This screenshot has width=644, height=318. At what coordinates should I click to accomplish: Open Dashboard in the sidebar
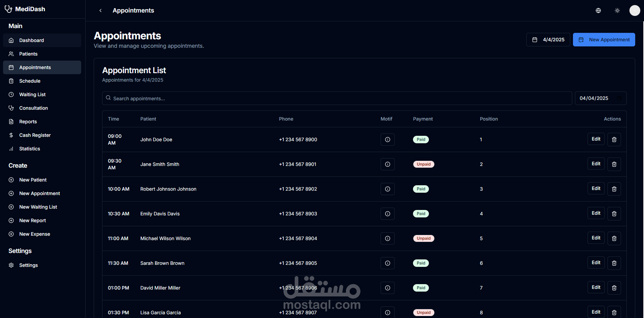42,40
